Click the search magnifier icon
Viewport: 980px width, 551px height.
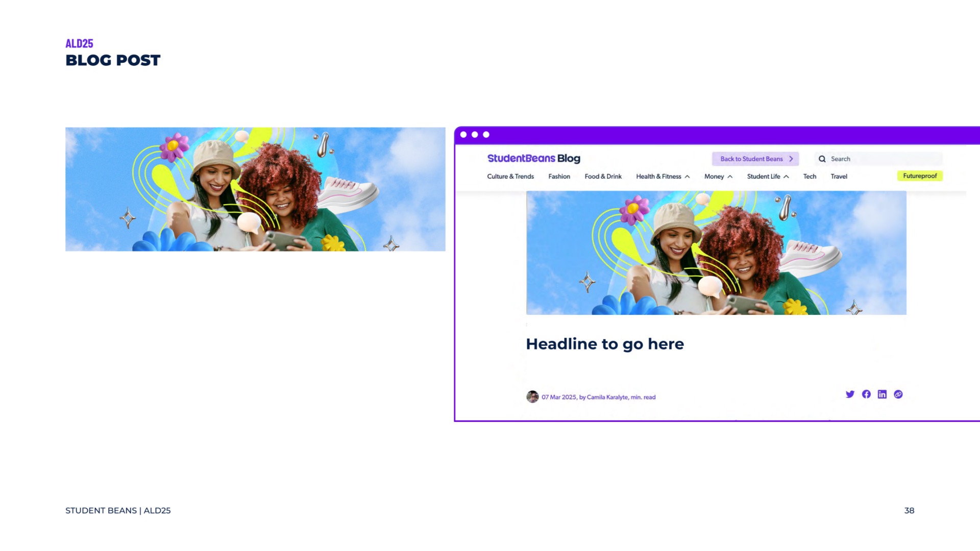tap(822, 159)
